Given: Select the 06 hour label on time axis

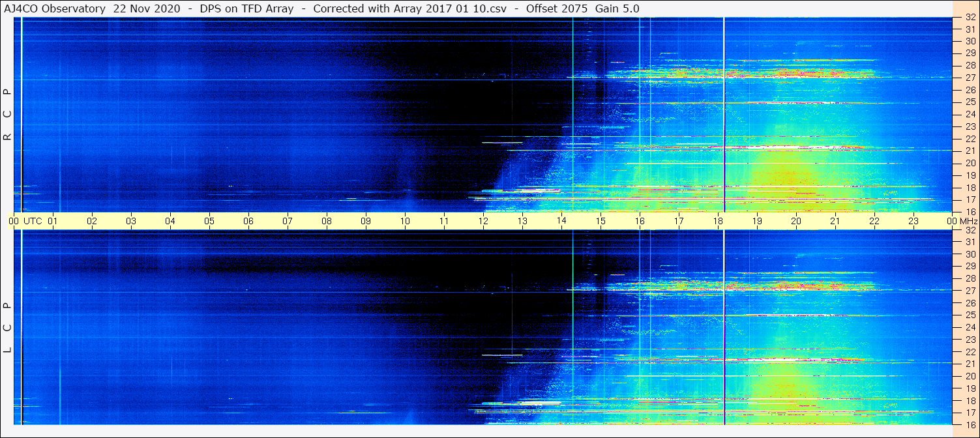Looking at the screenshot, I should click(x=248, y=221).
